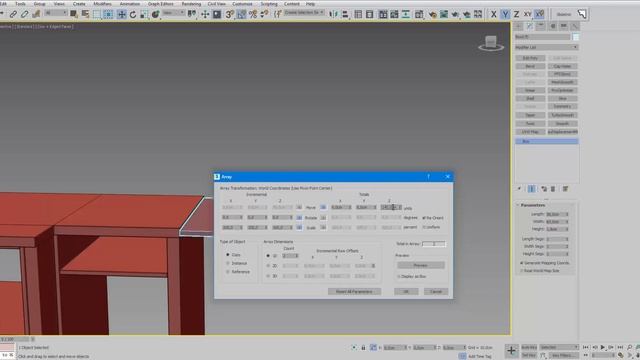This screenshot has width=640, height=360.
Task: Click Select and Place tool icon
Action: (155, 14)
